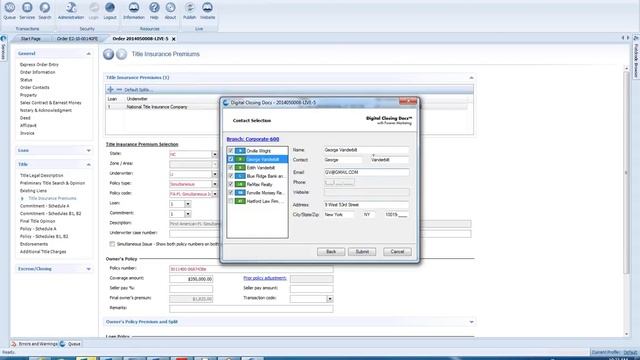Click the About ribbon icon
640x360 pixels.
(x=170, y=10)
